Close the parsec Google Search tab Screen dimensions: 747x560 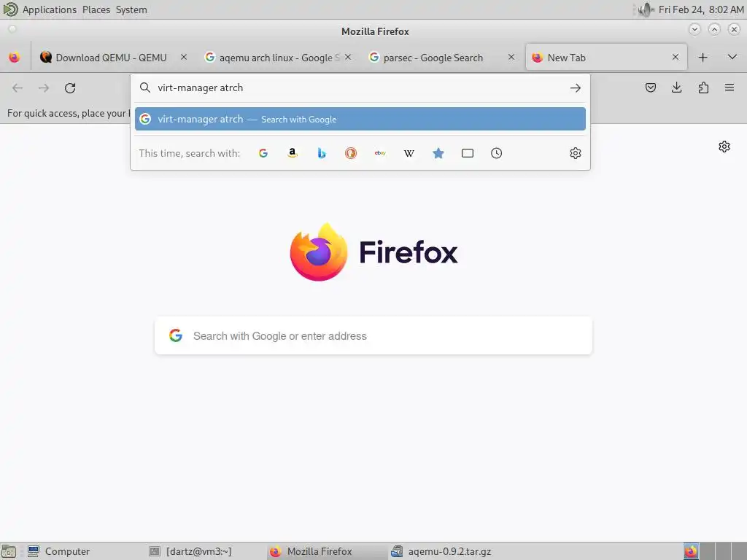pos(511,57)
